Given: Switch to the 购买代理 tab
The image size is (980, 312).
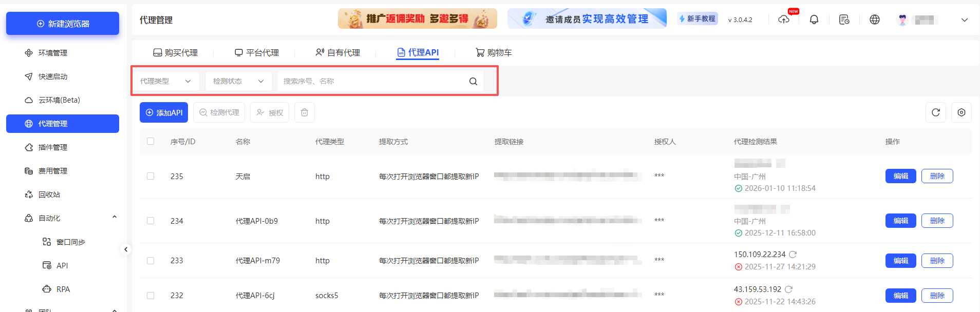Looking at the screenshot, I should click(176, 52).
